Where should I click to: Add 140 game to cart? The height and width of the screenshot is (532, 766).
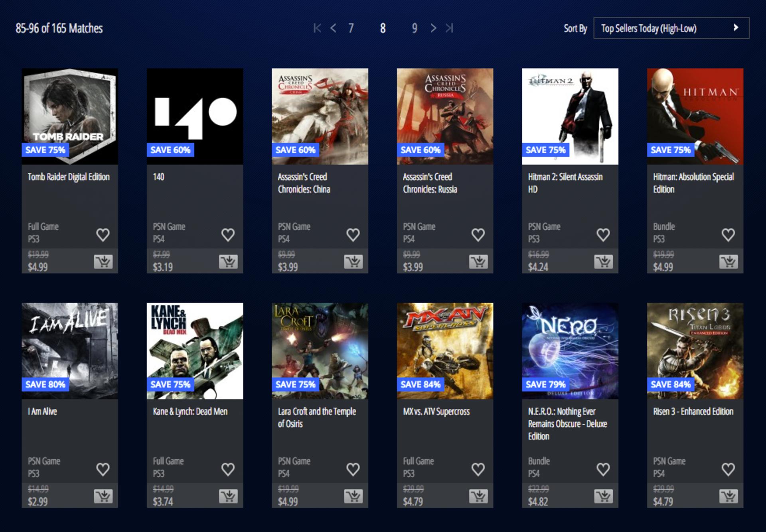(228, 262)
